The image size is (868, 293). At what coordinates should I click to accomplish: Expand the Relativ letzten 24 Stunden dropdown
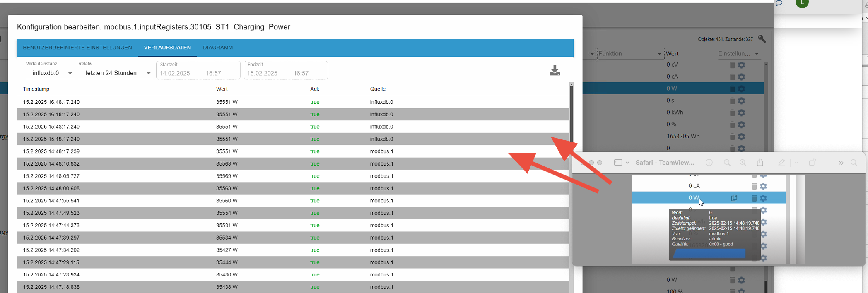(116, 73)
